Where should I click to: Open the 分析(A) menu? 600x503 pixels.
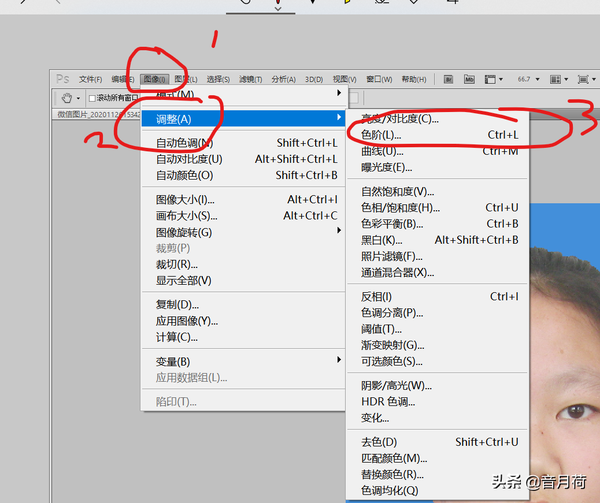pos(284,79)
